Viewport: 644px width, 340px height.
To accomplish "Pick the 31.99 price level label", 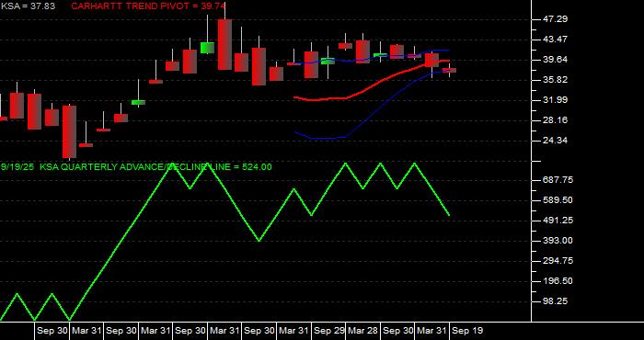I will pos(555,99).
